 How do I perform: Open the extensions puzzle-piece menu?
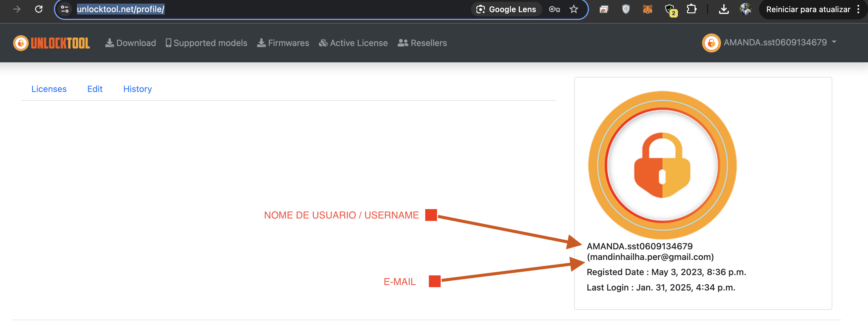pyautogui.click(x=692, y=9)
